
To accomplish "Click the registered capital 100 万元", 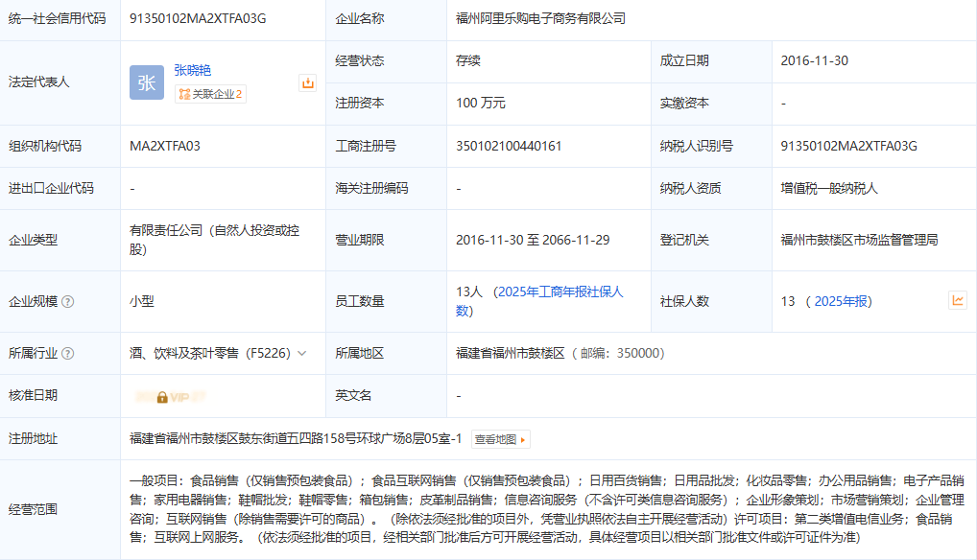I will pyautogui.click(x=481, y=104).
